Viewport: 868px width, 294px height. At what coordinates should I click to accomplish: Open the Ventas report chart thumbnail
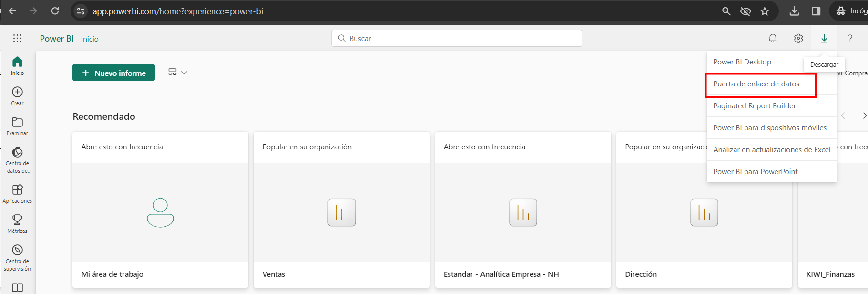(x=342, y=212)
